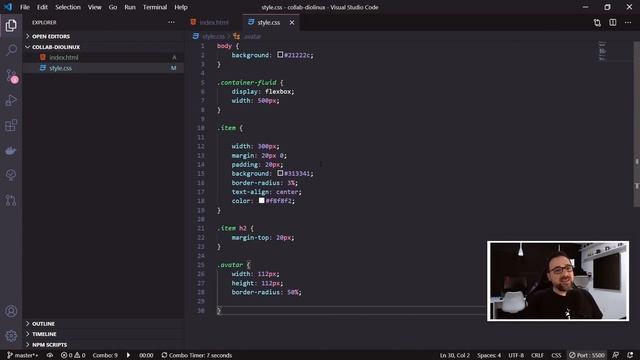The height and width of the screenshot is (360, 640).
Task: Open the Search view icon
Action: tap(11, 50)
